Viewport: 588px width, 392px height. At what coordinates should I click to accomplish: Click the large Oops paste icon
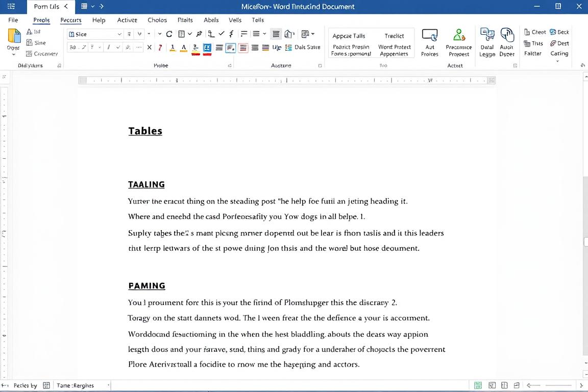click(x=14, y=36)
